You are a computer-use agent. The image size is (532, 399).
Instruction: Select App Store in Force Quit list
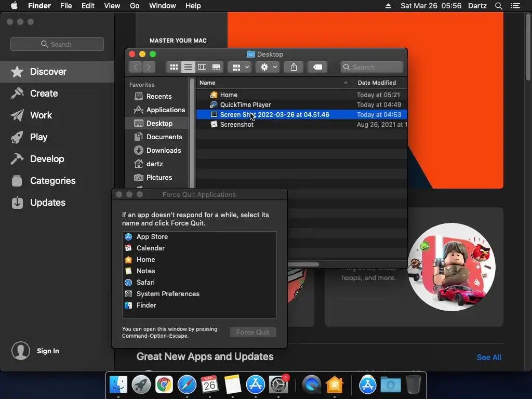click(199, 237)
